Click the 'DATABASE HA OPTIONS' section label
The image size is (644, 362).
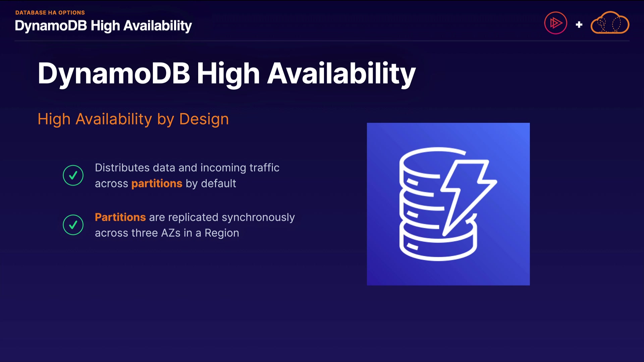[x=50, y=13]
